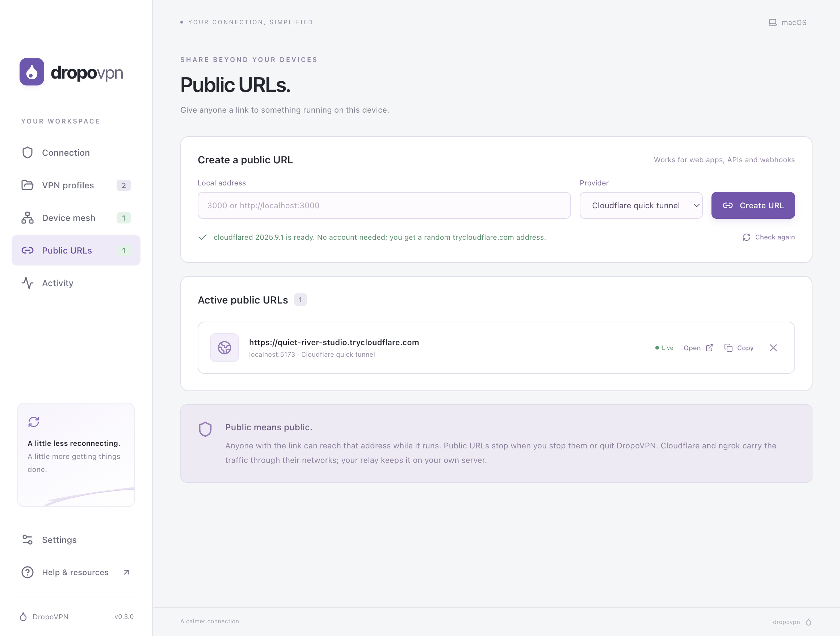Click the shield icon in the Public means public notice
Screen dimensions: 840x636
(205, 429)
